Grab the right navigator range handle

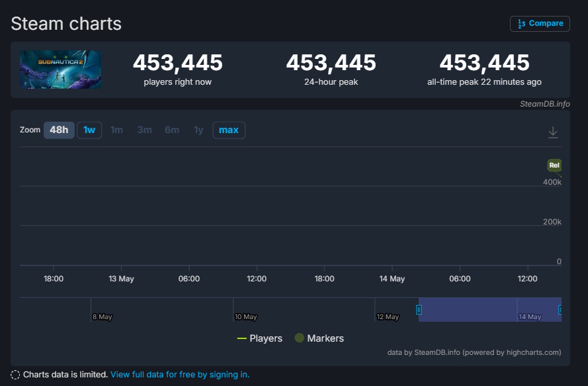click(x=560, y=310)
